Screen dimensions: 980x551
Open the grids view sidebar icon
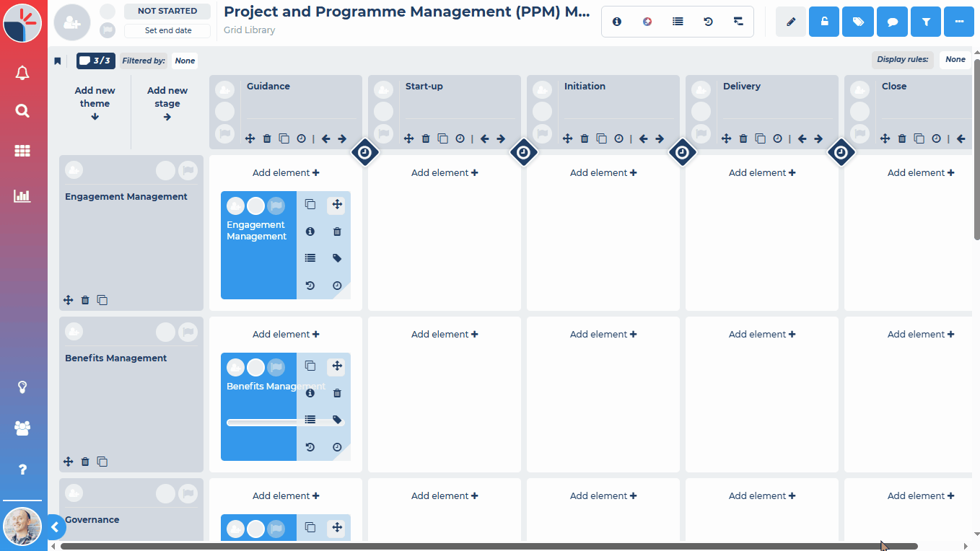tap(22, 151)
